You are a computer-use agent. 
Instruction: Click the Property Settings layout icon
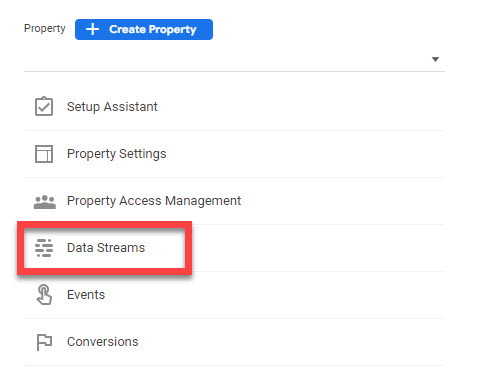44,154
